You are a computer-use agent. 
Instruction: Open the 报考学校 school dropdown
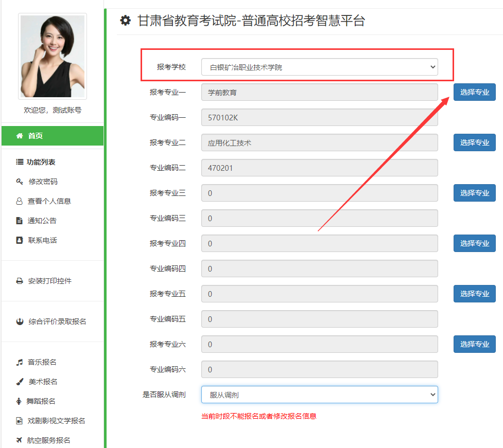tap(319, 67)
